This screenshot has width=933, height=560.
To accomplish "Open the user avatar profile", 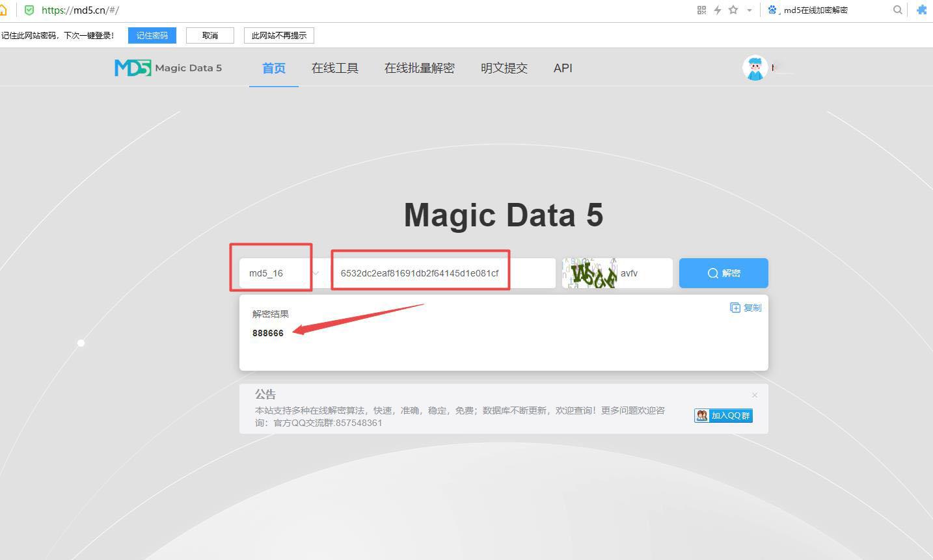I will (x=755, y=68).
